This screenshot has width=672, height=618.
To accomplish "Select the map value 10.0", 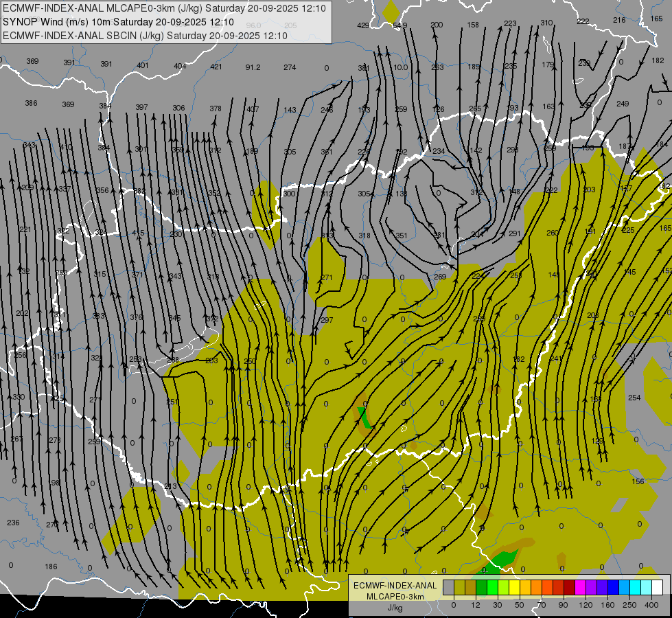I will click(x=400, y=67).
